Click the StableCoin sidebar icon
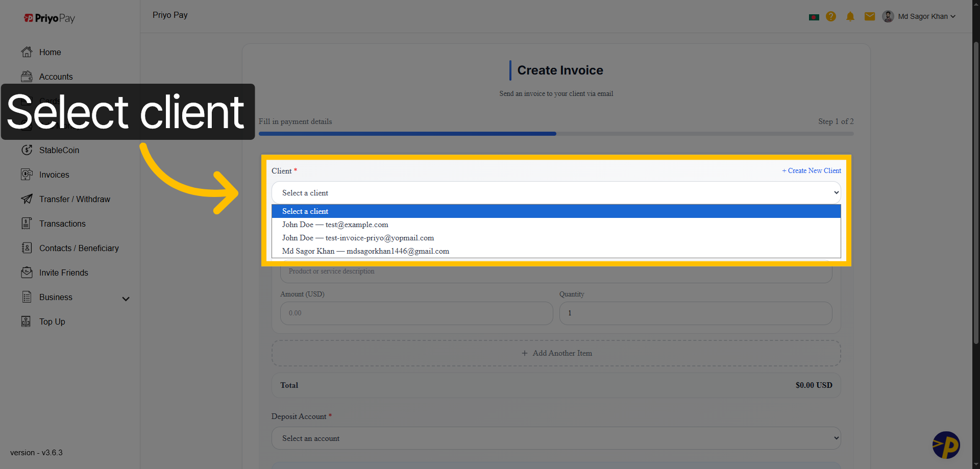The width and height of the screenshot is (980, 469). 27,150
